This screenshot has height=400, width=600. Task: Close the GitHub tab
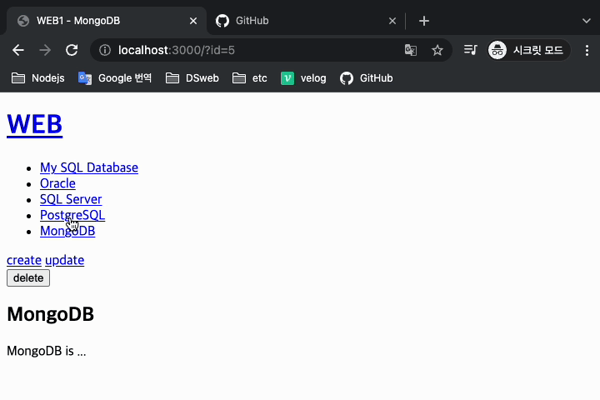(392, 21)
